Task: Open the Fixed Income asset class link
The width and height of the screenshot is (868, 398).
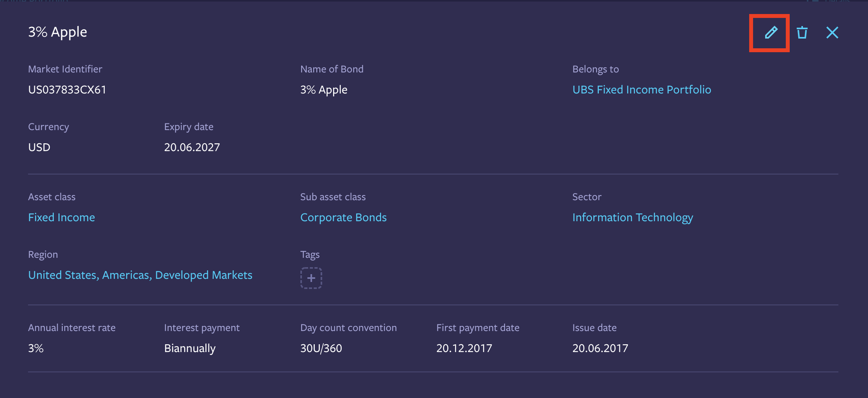Action: coord(62,217)
